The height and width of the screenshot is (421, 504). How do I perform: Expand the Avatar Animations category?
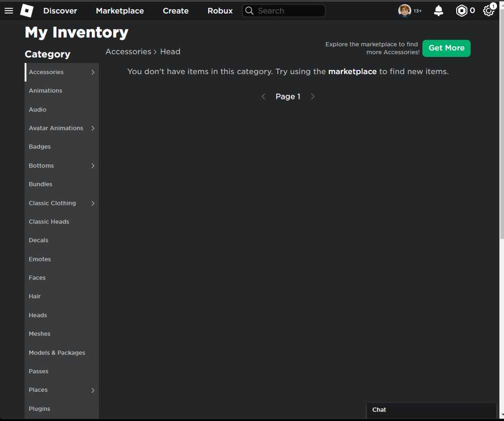93,128
